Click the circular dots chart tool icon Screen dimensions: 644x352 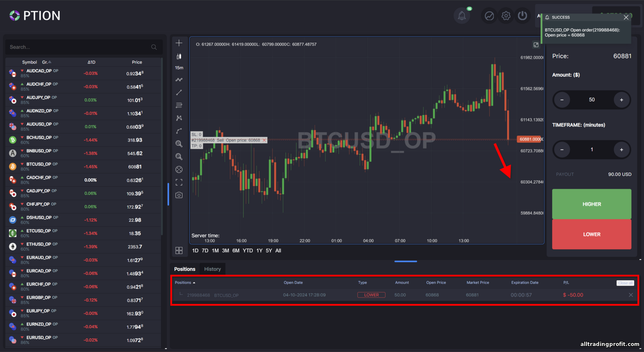pos(179,170)
